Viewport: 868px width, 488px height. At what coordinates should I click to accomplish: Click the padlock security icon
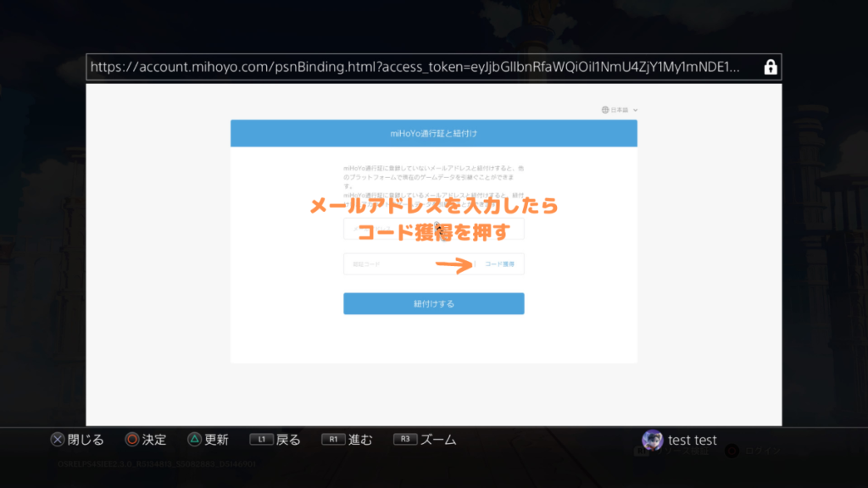tap(770, 67)
